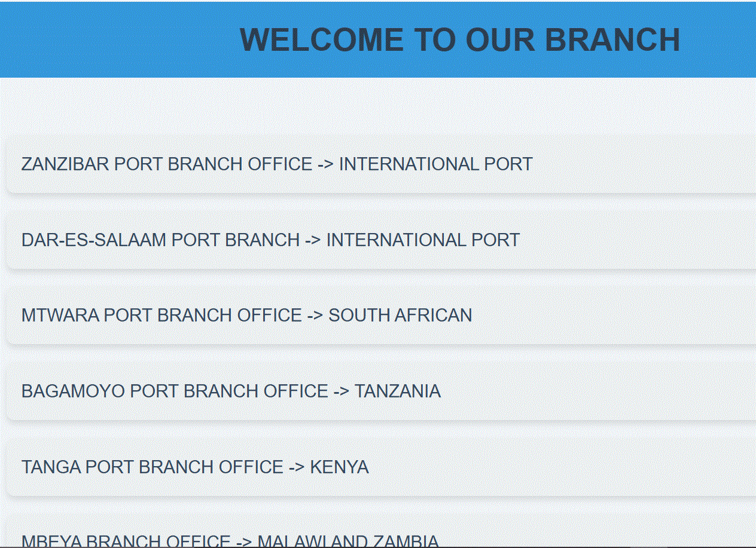Click the SOUTH AFRICAN destination text
This screenshot has width=756, height=548.
click(400, 315)
